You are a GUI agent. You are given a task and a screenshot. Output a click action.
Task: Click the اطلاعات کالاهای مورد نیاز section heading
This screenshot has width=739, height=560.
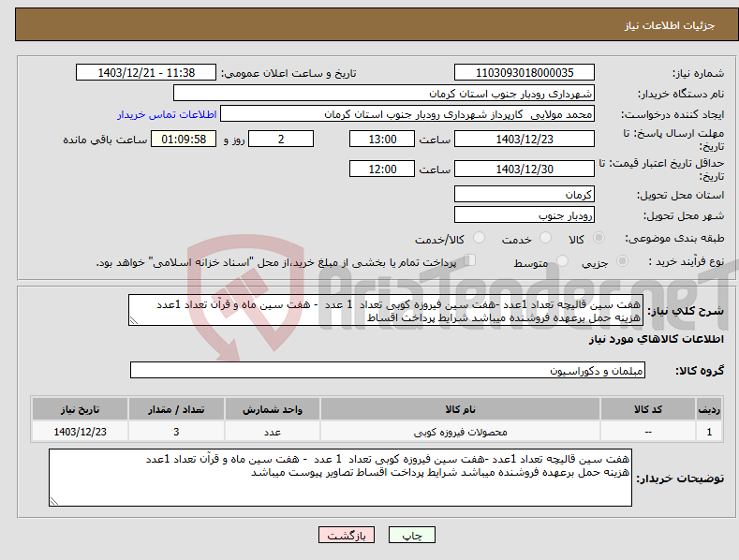[x=656, y=339]
